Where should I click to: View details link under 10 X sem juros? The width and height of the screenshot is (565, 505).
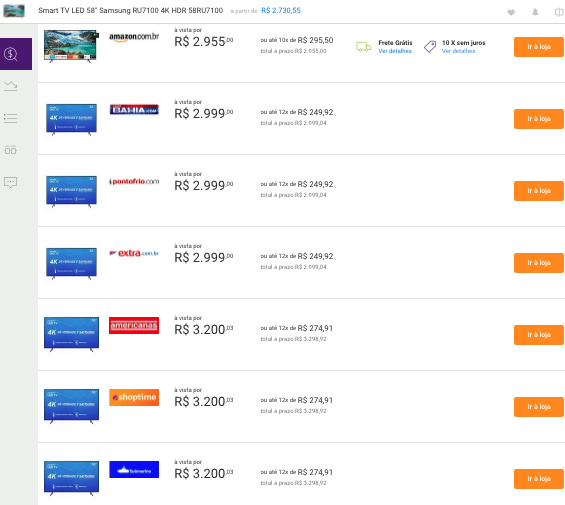click(458, 51)
